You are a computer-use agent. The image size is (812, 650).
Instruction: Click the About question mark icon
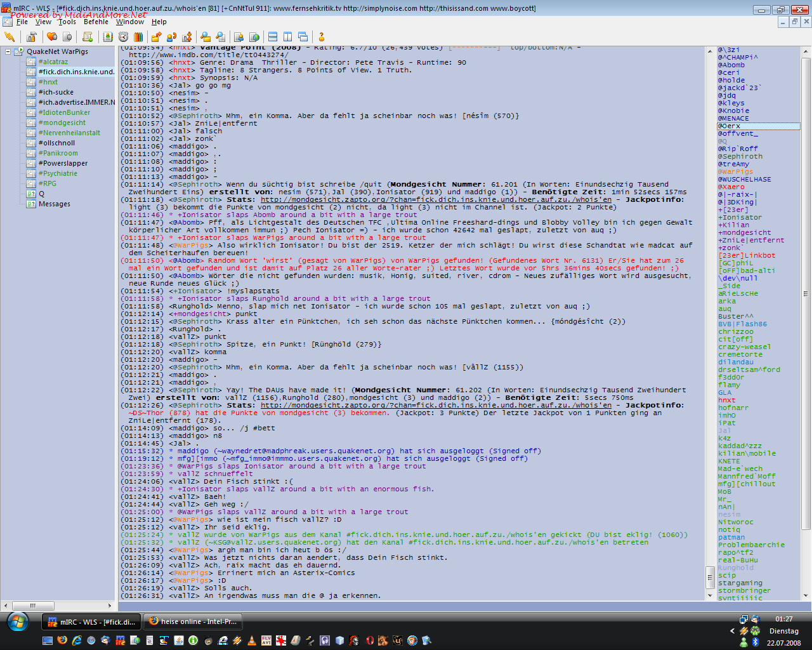click(x=322, y=37)
